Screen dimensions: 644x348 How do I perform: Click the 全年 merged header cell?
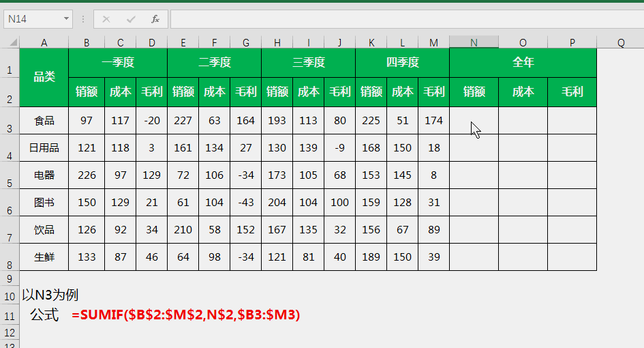[523, 63]
